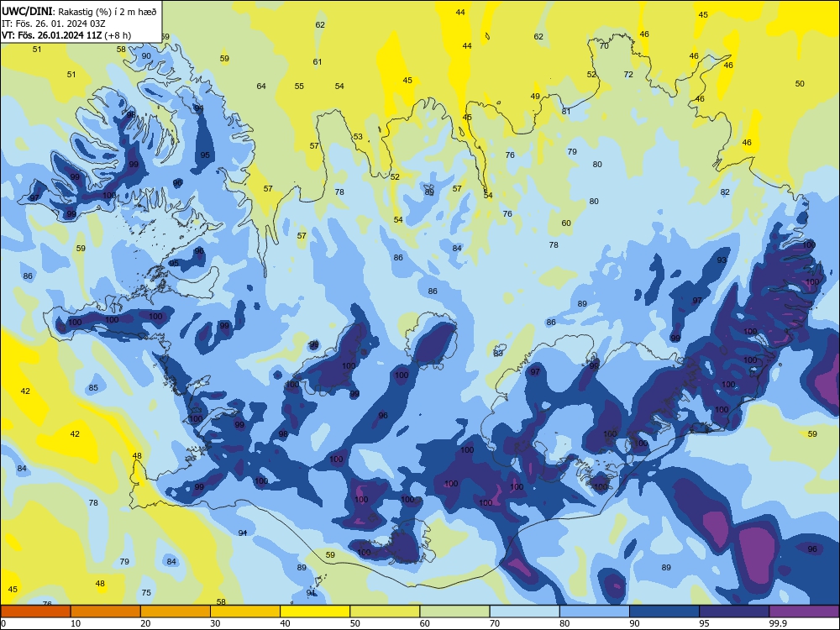Click the 80–90 medium blue legend swatch
Viewport: 840px width, 630px height.
pyautogui.click(x=595, y=612)
